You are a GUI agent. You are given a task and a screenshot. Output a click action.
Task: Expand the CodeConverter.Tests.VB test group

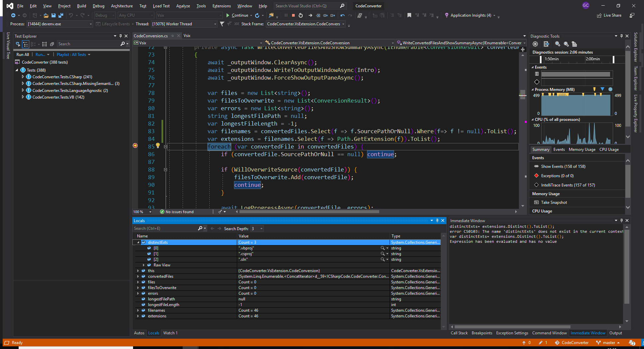23,97
